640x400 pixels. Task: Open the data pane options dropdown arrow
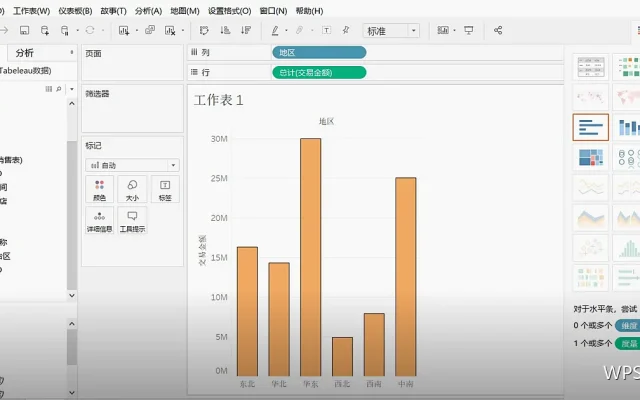(72, 89)
